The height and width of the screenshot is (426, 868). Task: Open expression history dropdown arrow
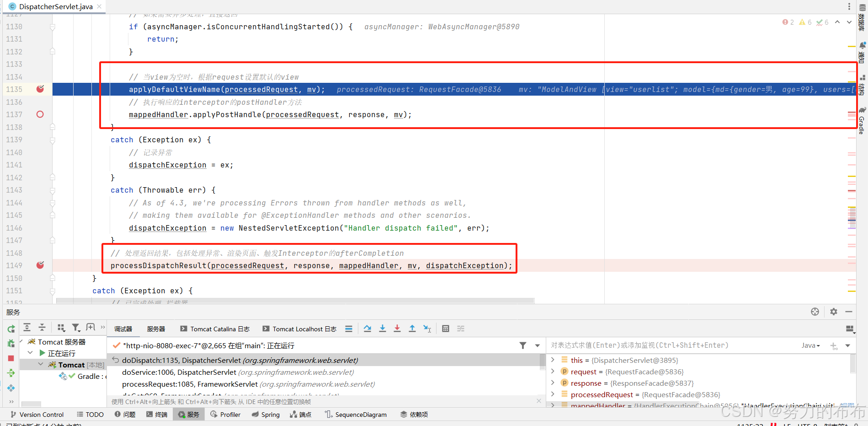tap(848, 345)
